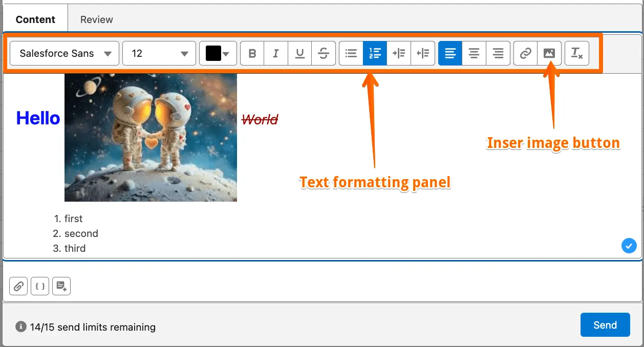Open the font size 12 dropdown

(x=159, y=53)
